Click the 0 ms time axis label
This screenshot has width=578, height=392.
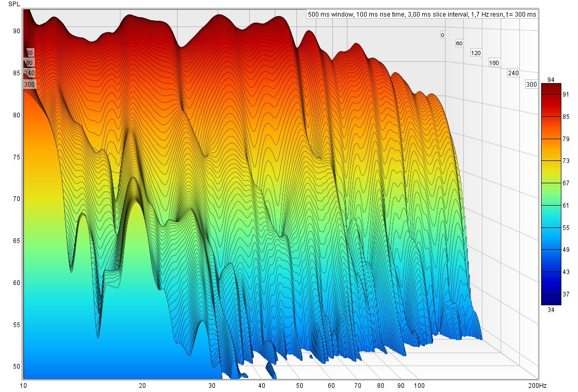[x=442, y=35]
